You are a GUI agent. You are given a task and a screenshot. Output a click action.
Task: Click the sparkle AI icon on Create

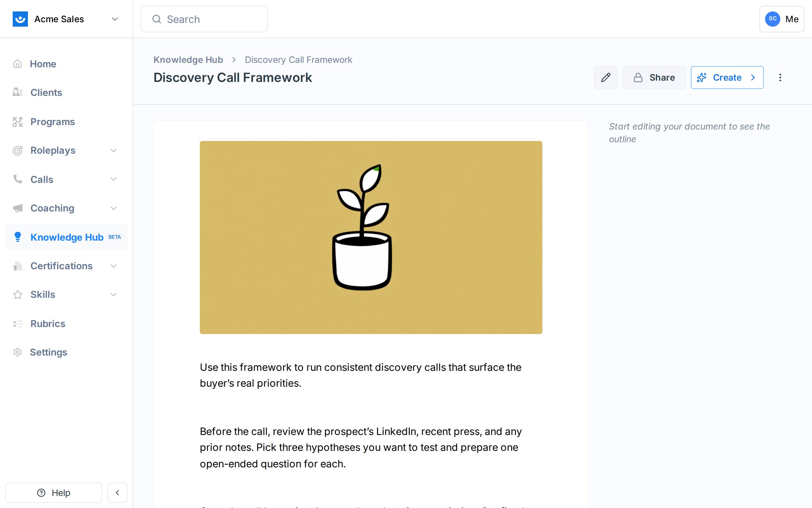pyautogui.click(x=702, y=77)
